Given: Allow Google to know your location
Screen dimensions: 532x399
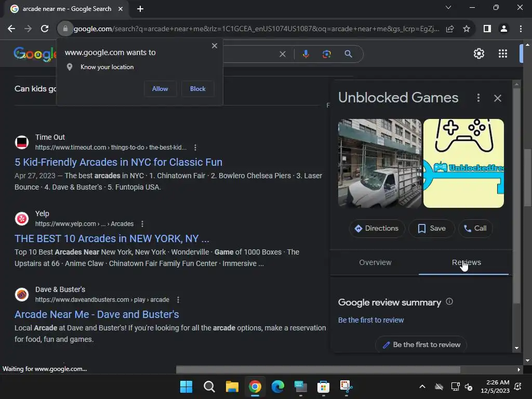Looking at the screenshot, I should coord(160,89).
